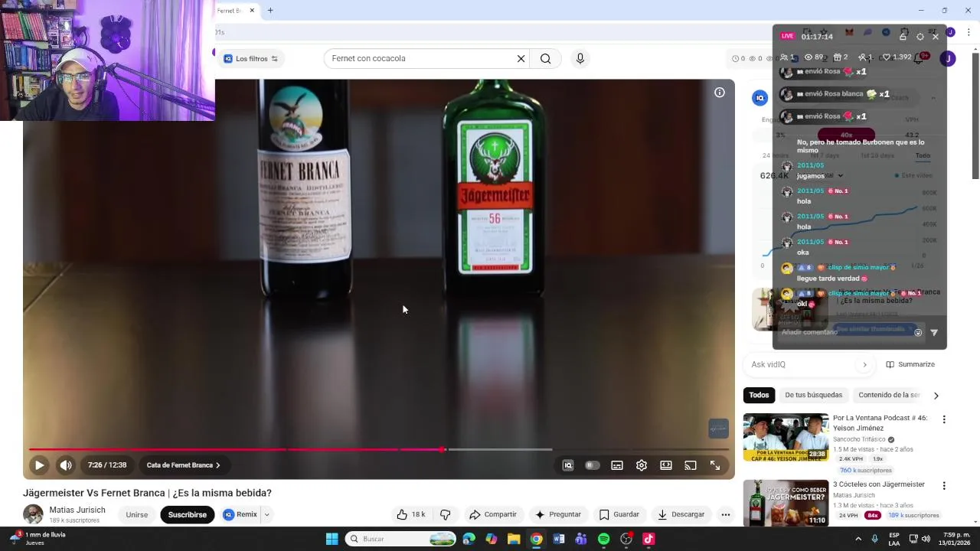Open a new browser tab with plus
The height and width of the screenshot is (551, 980).
(270, 11)
